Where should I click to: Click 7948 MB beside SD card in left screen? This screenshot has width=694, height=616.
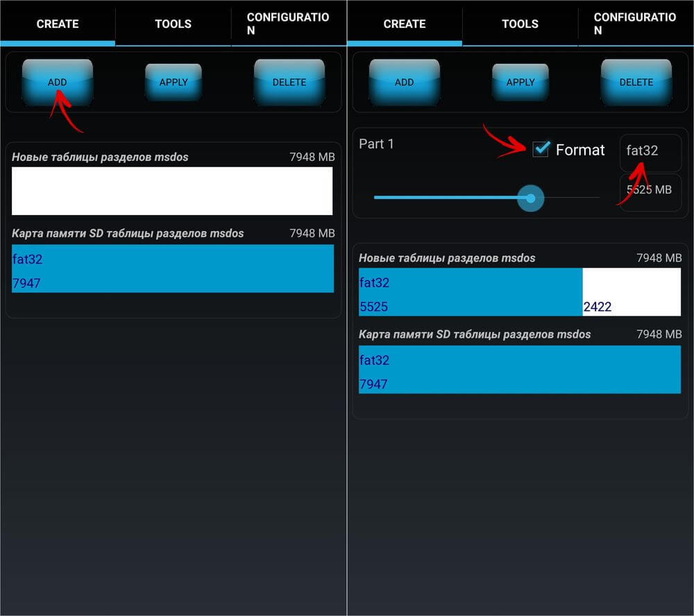[312, 233]
